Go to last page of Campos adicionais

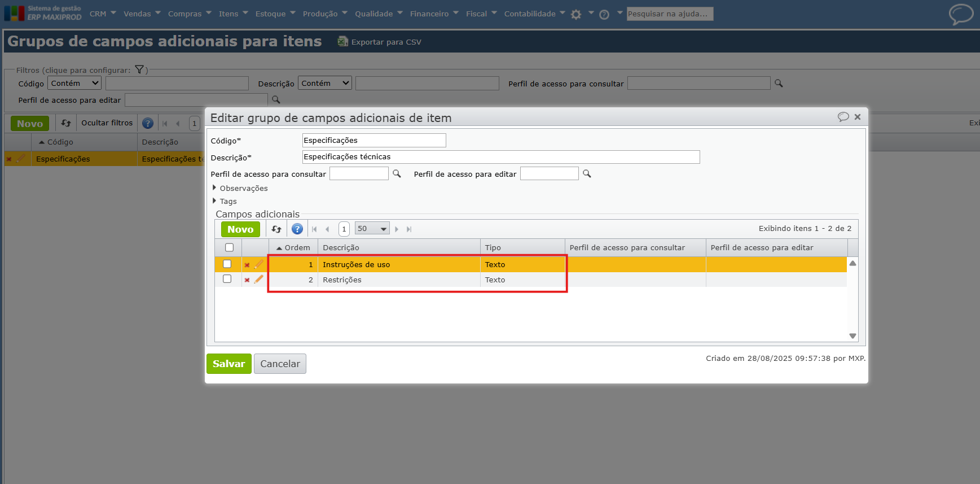click(409, 229)
